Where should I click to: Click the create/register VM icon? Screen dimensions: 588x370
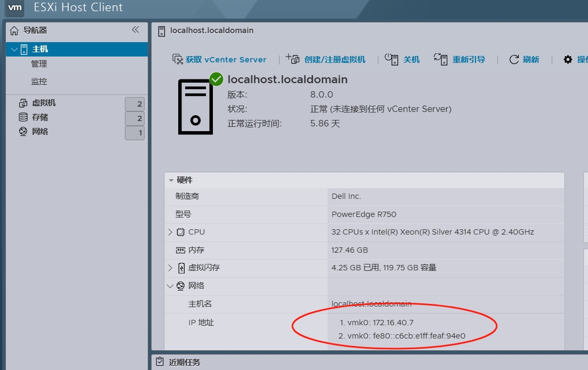pos(292,59)
